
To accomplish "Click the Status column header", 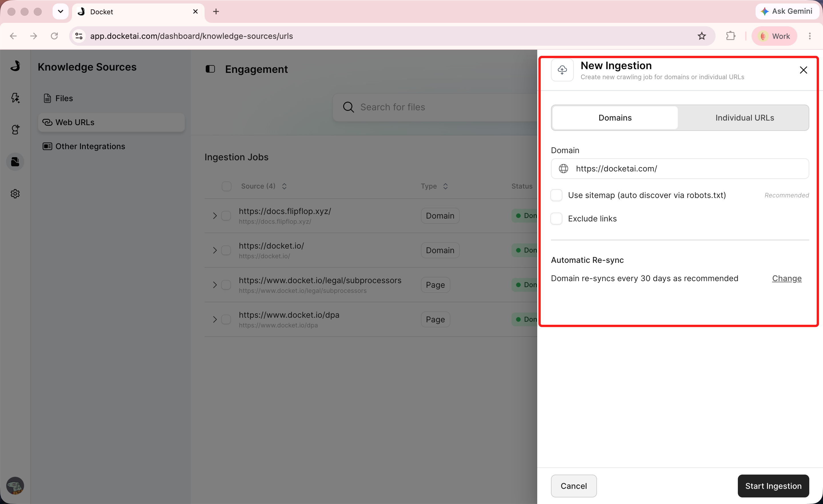I will pyautogui.click(x=522, y=186).
